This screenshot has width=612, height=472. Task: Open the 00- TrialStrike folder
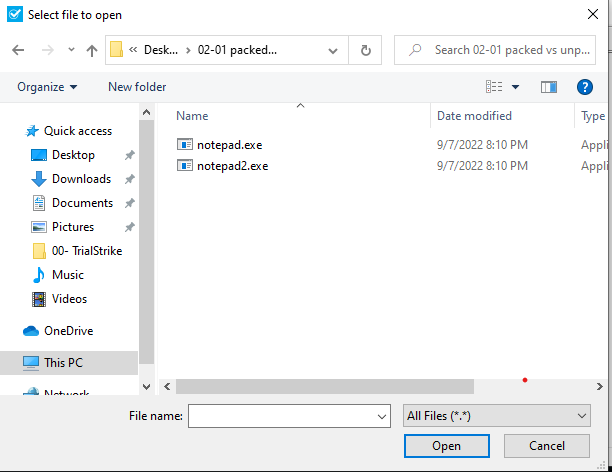[87, 251]
